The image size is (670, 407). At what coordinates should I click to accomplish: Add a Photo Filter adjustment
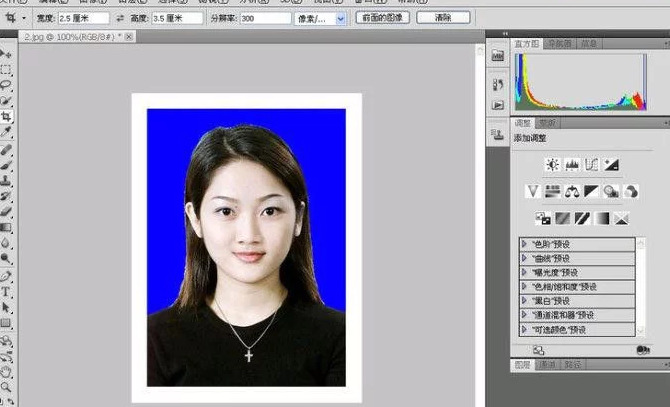(611, 191)
